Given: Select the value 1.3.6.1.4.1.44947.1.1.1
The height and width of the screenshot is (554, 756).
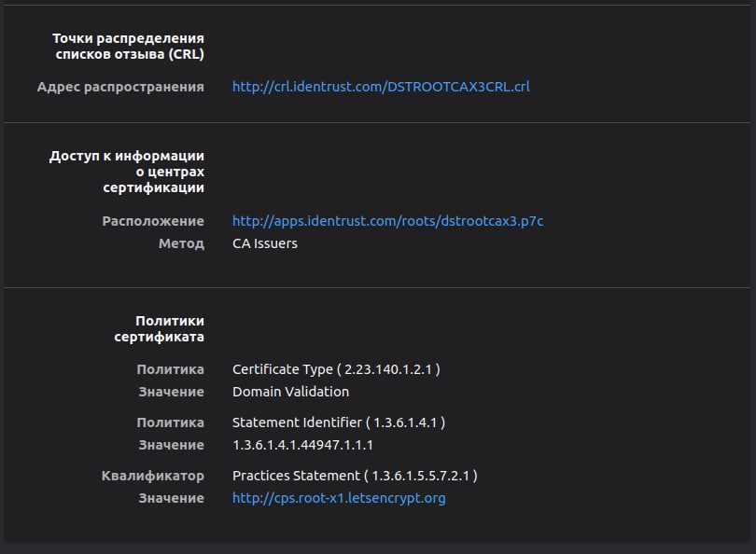Looking at the screenshot, I should tap(302, 445).
